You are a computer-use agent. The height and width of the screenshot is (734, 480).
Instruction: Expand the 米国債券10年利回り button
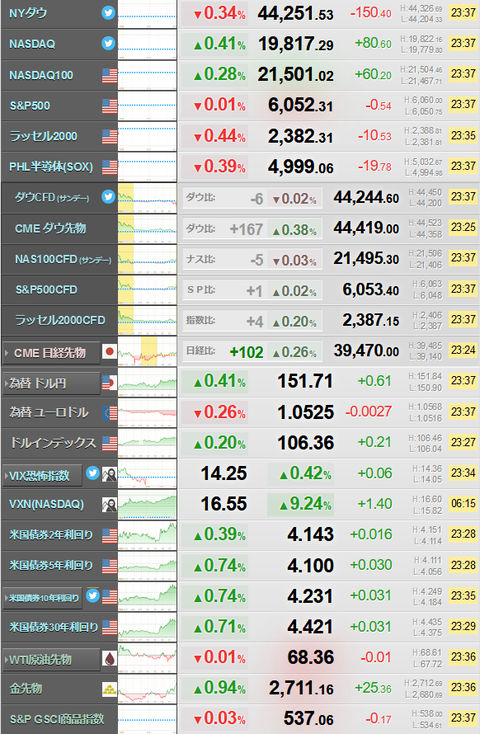[x=43, y=598]
